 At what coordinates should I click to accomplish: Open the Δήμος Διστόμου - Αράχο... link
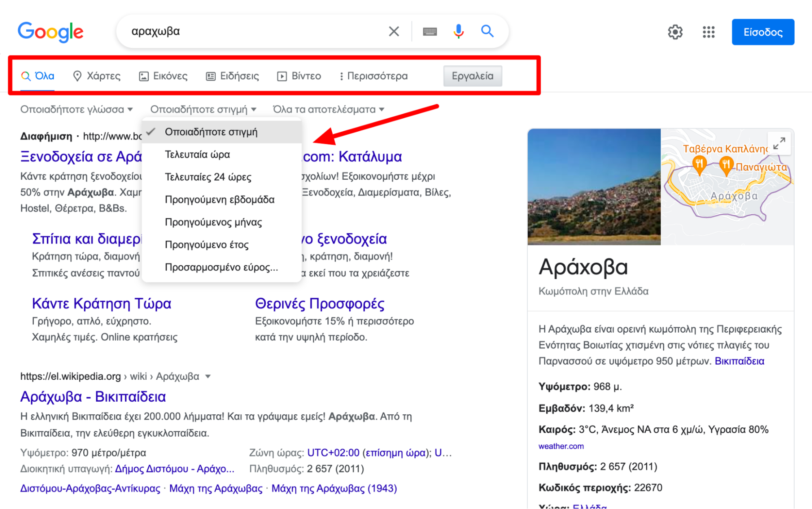175,469
